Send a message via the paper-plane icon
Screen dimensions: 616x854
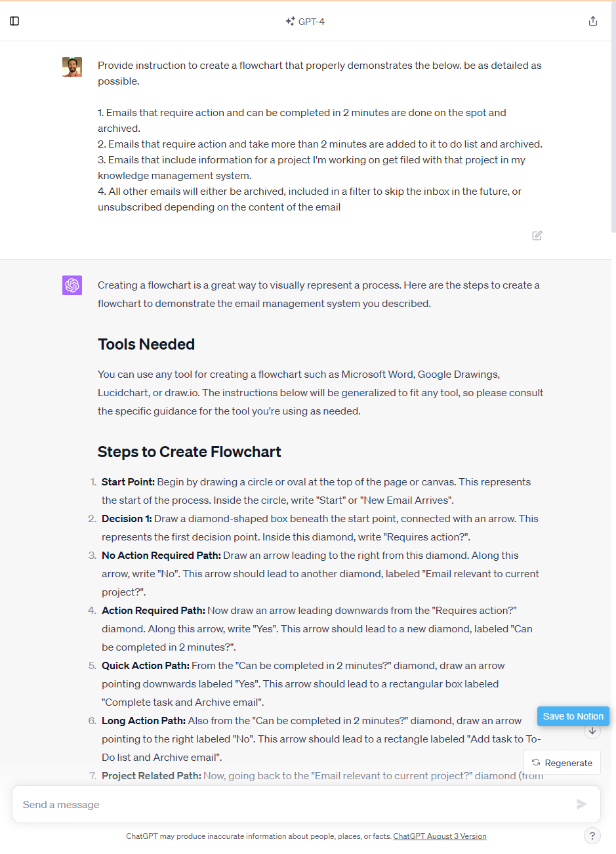pyautogui.click(x=582, y=803)
